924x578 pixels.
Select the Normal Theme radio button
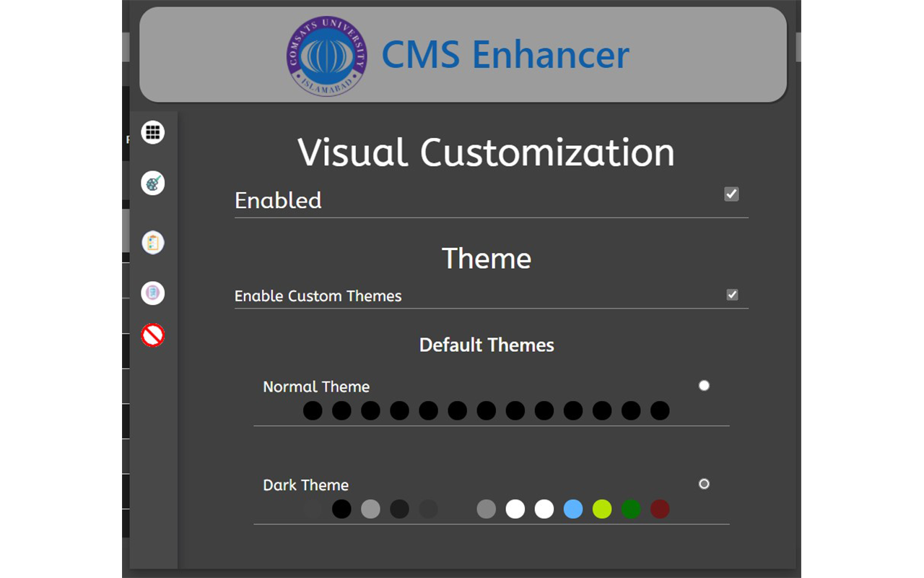pos(704,386)
